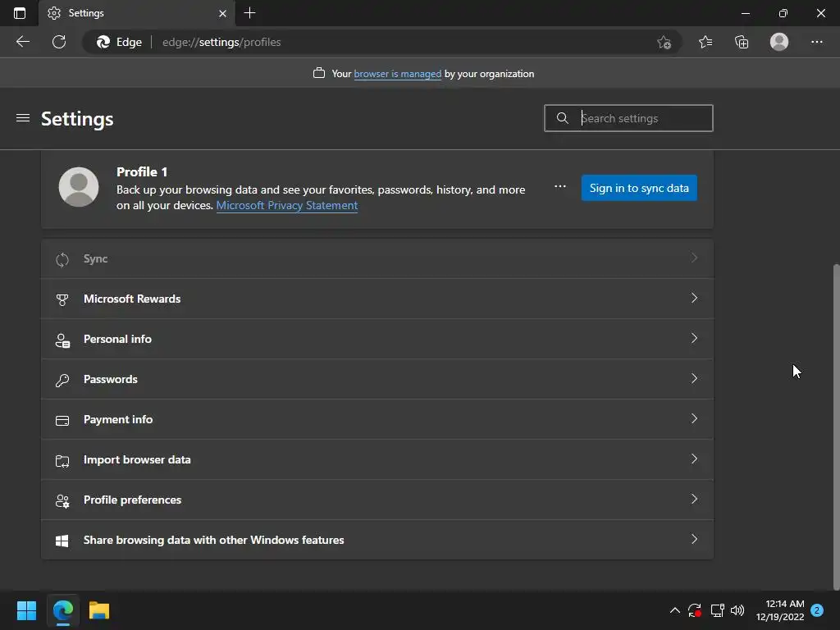Open Personal info settings
This screenshot has width=840, height=630.
(x=377, y=339)
